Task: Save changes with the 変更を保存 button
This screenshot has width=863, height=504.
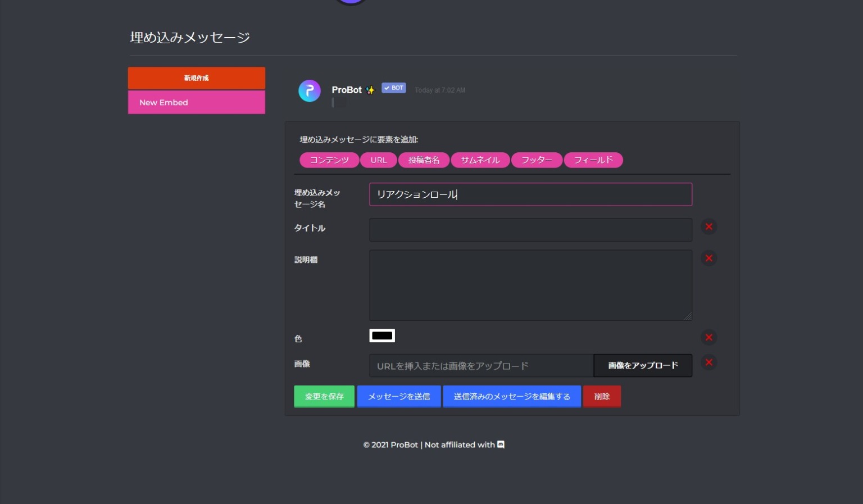Action: pyautogui.click(x=324, y=396)
